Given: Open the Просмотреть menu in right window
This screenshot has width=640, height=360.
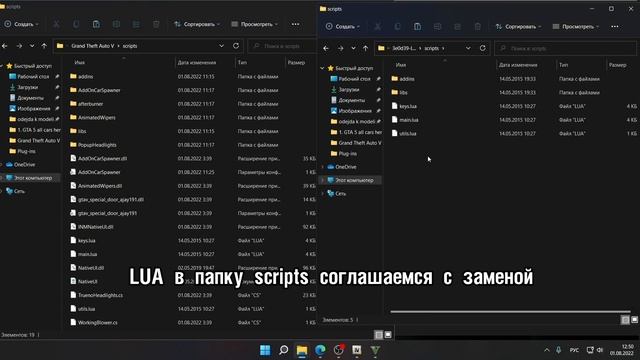Looking at the screenshot, I should (x=576, y=27).
